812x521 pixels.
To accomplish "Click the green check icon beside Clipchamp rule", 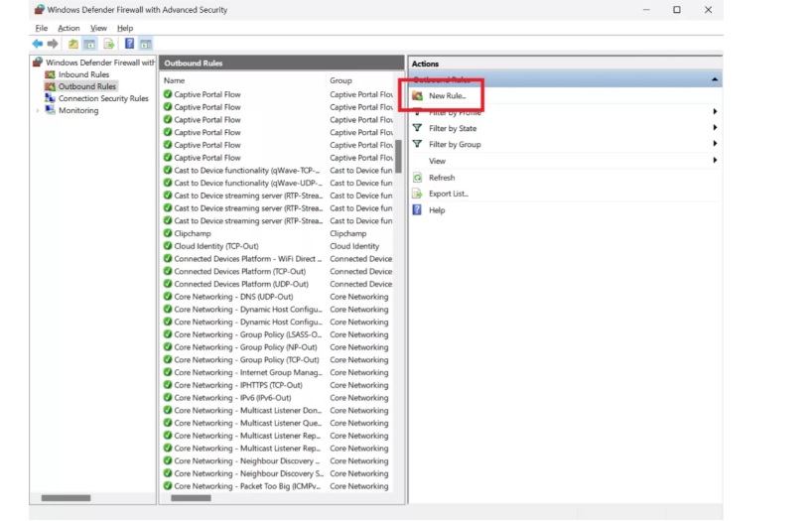I will pyautogui.click(x=168, y=233).
